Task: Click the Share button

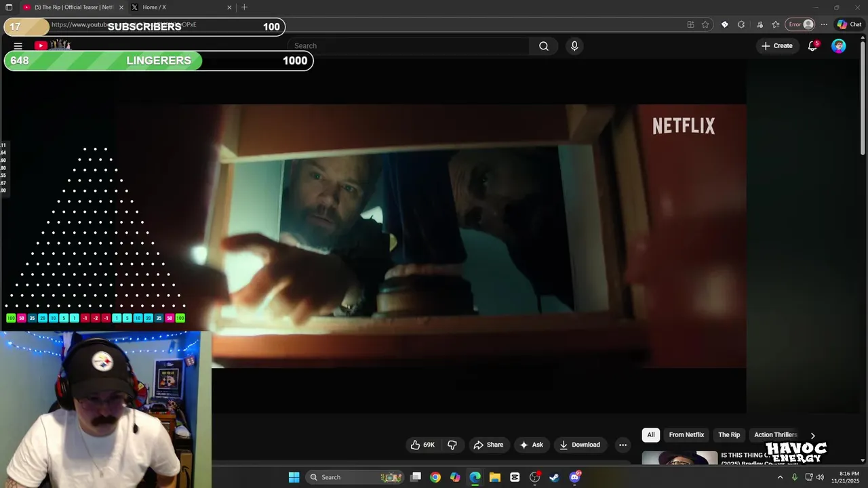Action: pyautogui.click(x=488, y=445)
